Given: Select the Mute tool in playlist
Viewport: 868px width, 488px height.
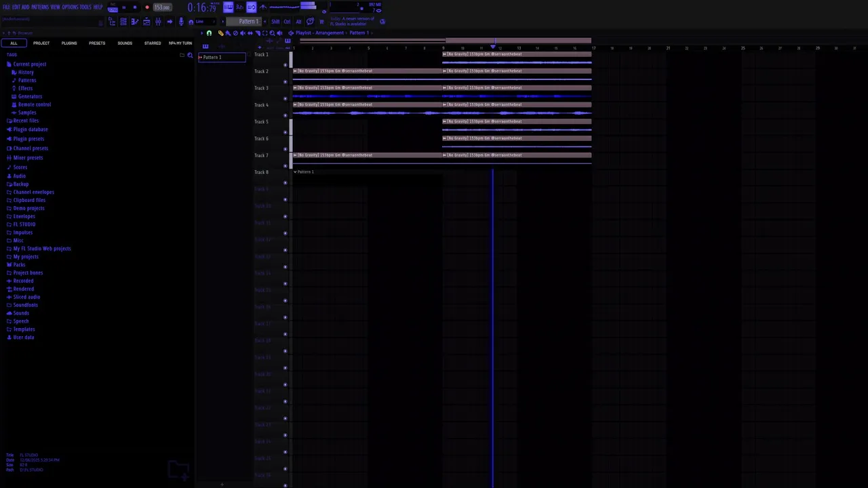Looking at the screenshot, I should pos(243,33).
